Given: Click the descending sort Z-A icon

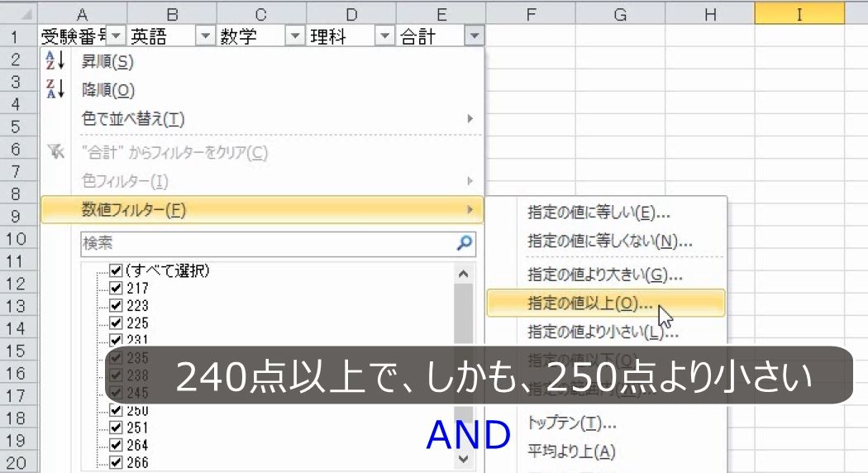Looking at the screenshot, I should coord(55,88).
